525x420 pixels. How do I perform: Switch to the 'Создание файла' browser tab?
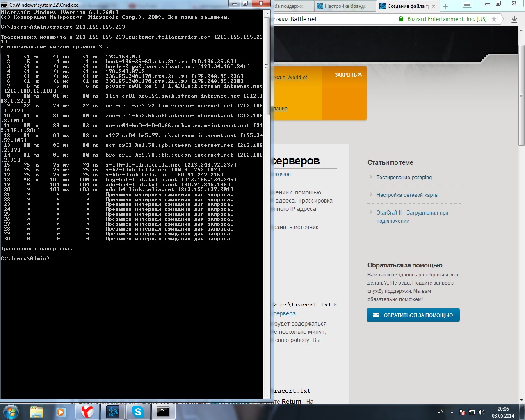(x=408, y=6)
